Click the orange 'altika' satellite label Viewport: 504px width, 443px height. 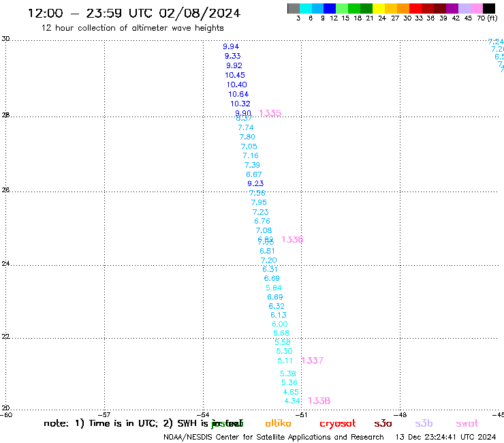[279, 423]
